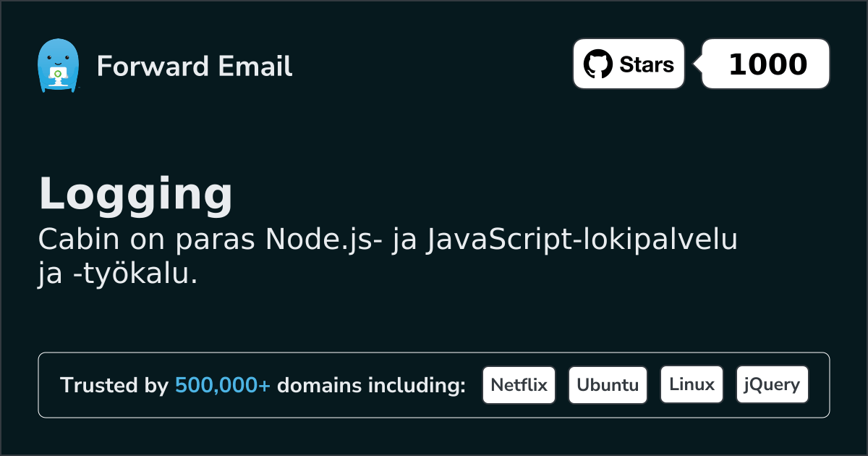Image resolution: width=868 pixels, height=456 pixels.
Task: Open the 500,000+ domains link
Action: pos(223,385)
